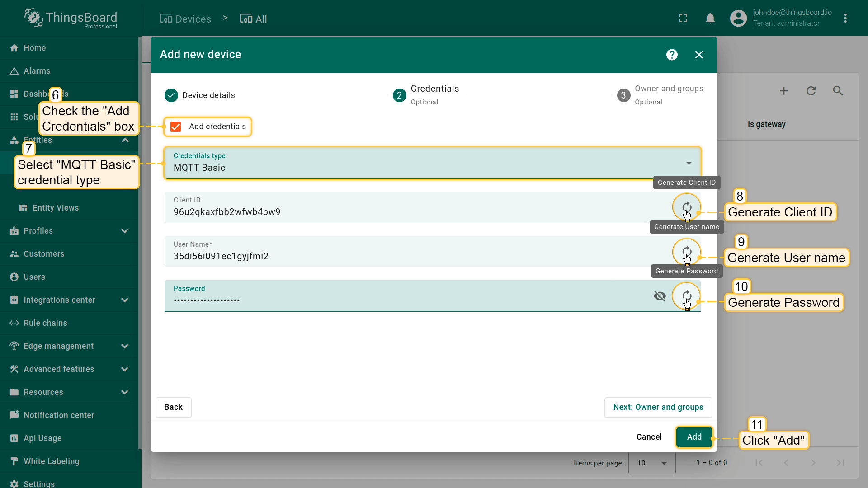Screen dimensions: 868x488
Task: Click Next: Owner and groups button
Action: point(658,407)
